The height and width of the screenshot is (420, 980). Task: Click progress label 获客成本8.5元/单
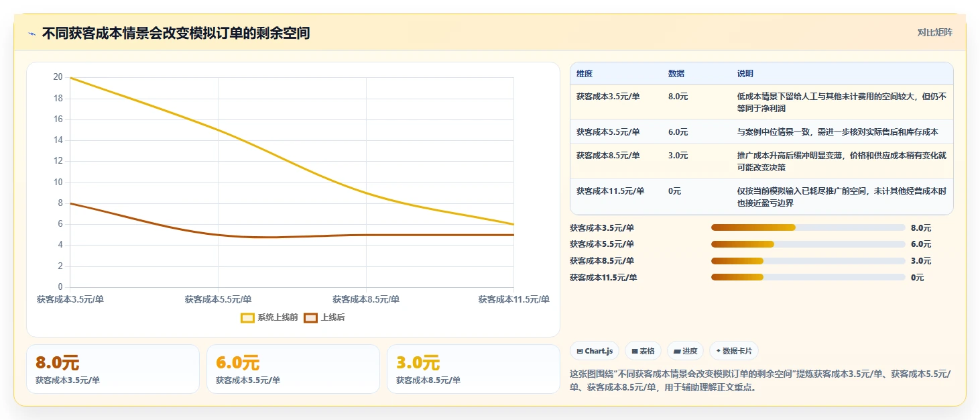(602, 261)
